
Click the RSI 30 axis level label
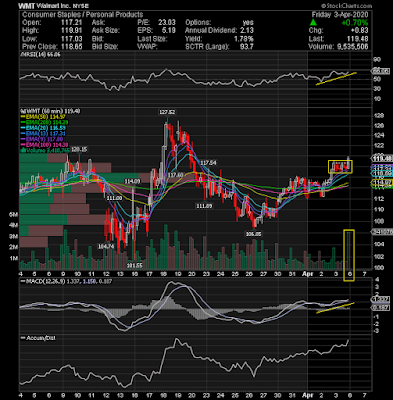pyautogui.click(x=378, y=89)
